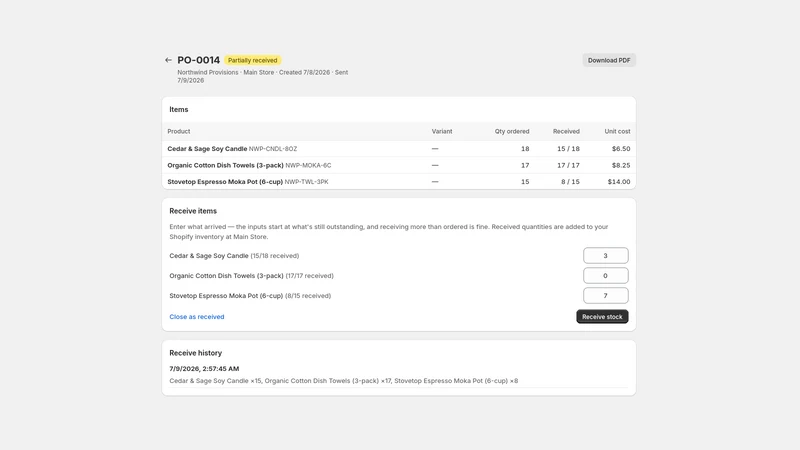Click SKU NWP-TWL-3PK
Viewport: 800px width, 450px height.
point(307,182)
